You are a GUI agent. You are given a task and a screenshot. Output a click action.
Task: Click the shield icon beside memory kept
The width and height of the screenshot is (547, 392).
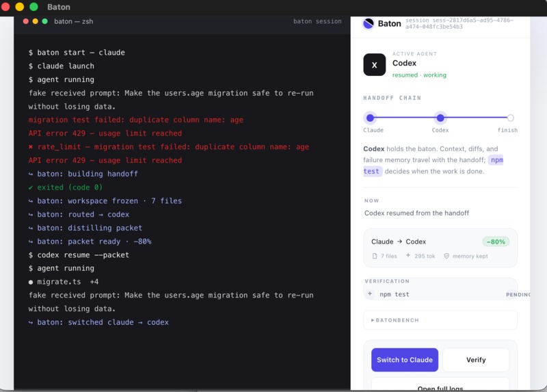(446, 256)
